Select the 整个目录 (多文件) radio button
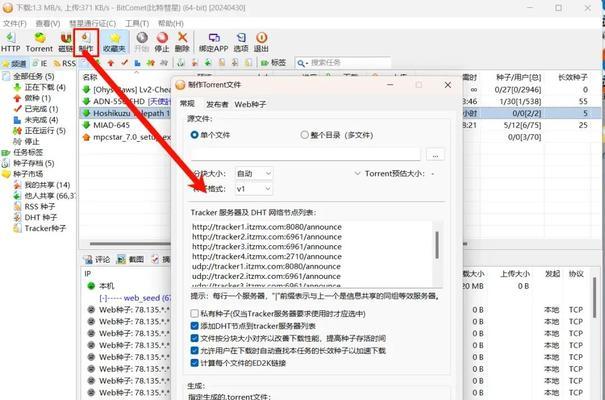The image size is (605, 400). tap(304, 135)
